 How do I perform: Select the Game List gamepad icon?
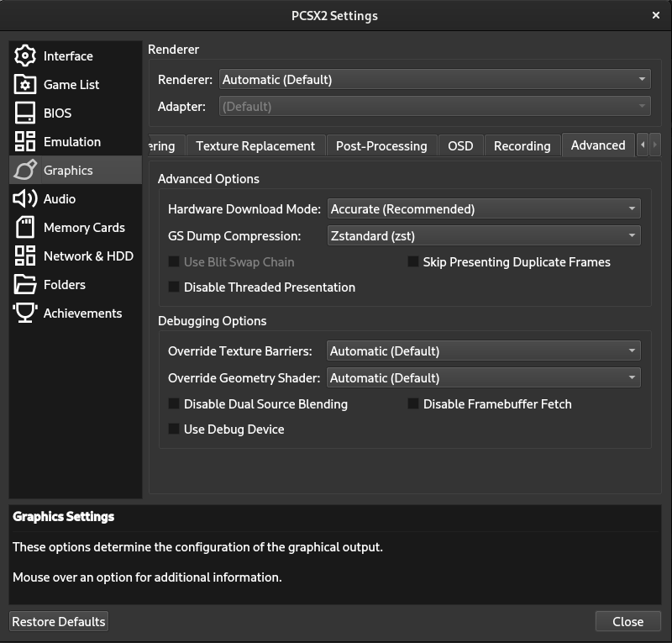24,84
